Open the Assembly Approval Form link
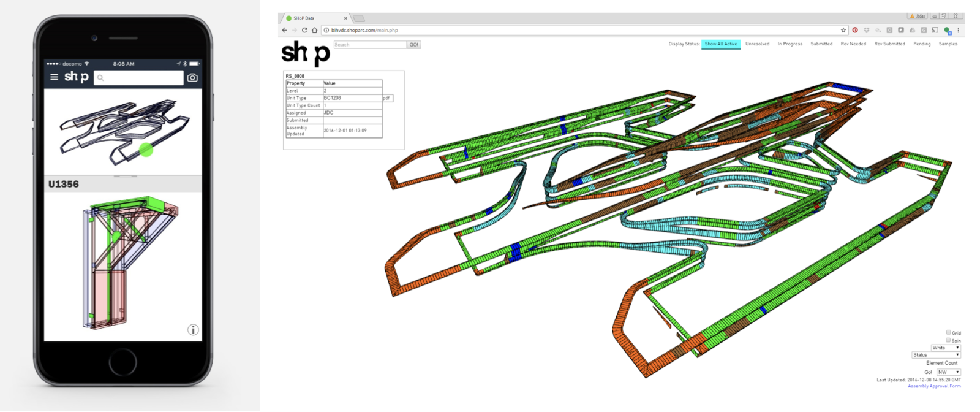This screenshot has width=980, height=412. pyautogui.click(x=934, y=386)
